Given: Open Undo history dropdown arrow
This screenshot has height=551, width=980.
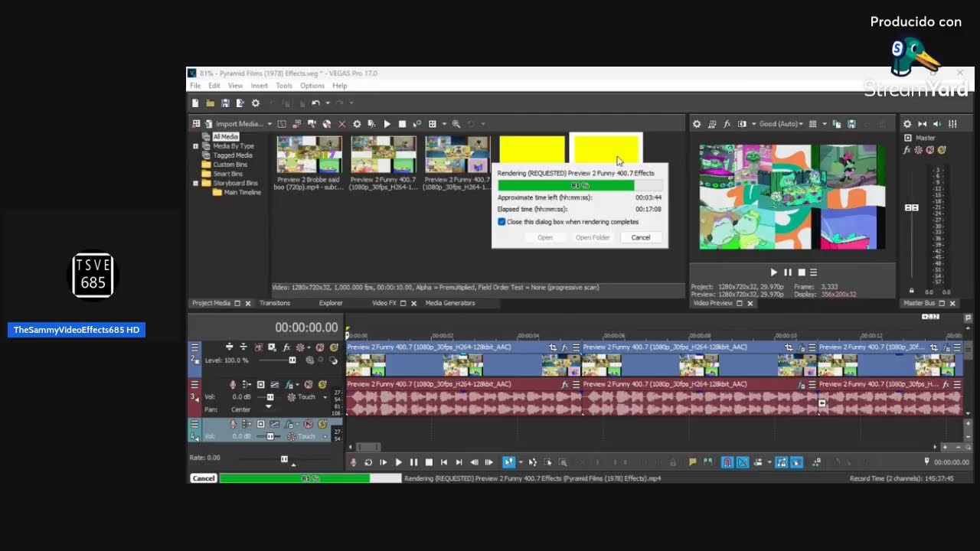Looking at the screenshot, I should pos(327,103).
